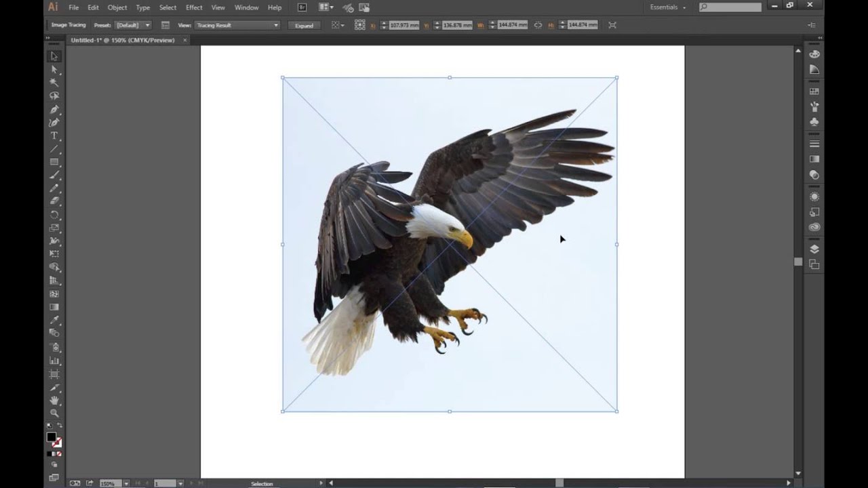Open the Color Guide panel
Screen dimensions: 868x488
(x=814, y=70)
